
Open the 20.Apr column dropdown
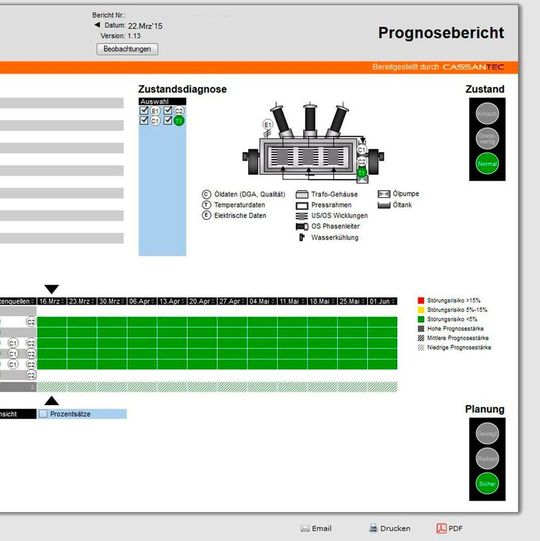pyautogui.click(x=213, y=302)
